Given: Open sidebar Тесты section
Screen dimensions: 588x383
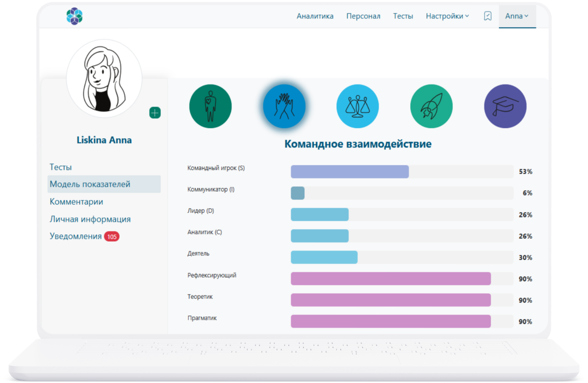Looking at the screenshot, I should point(61,167).
